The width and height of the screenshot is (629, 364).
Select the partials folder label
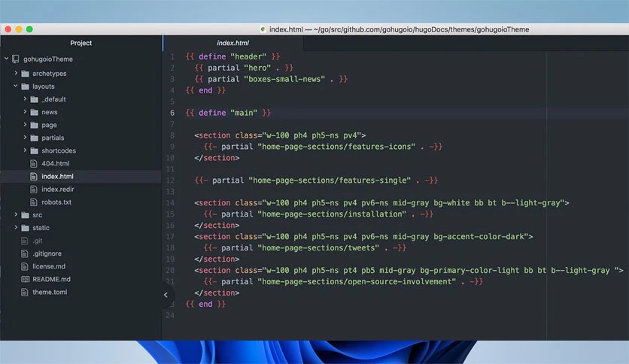coord(53,138)
